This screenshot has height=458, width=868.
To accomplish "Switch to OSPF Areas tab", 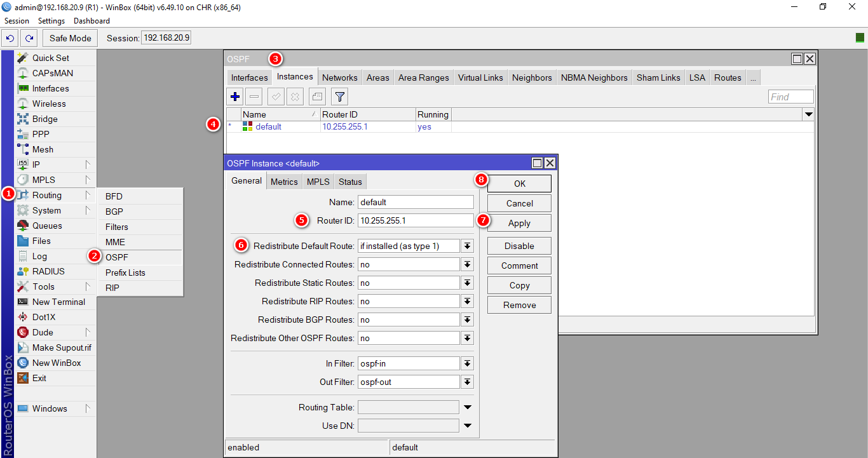I will pyautogui.click(x=377, y=77).
